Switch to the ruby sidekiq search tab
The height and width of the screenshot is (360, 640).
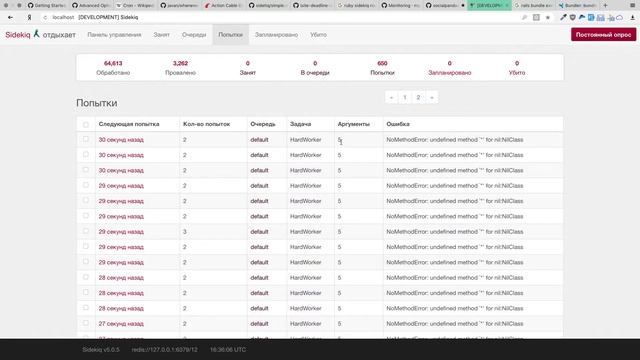click(357, 5)
